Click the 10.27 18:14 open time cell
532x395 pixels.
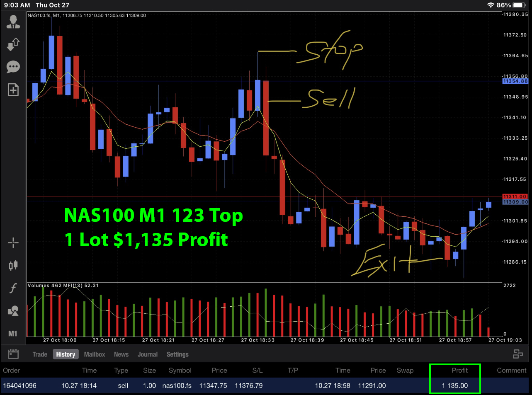point(79,386)
